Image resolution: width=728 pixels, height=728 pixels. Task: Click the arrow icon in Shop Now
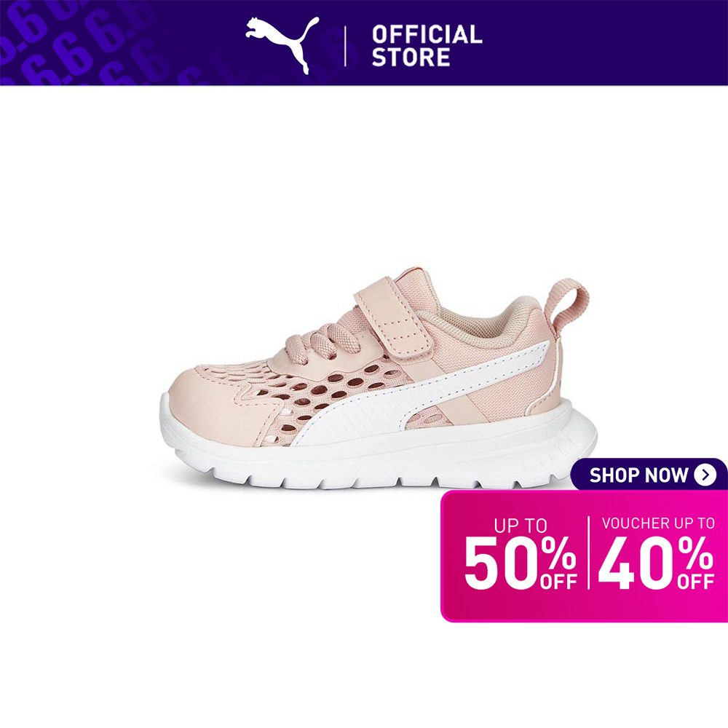pyautogui.click(x=705, y=475)
